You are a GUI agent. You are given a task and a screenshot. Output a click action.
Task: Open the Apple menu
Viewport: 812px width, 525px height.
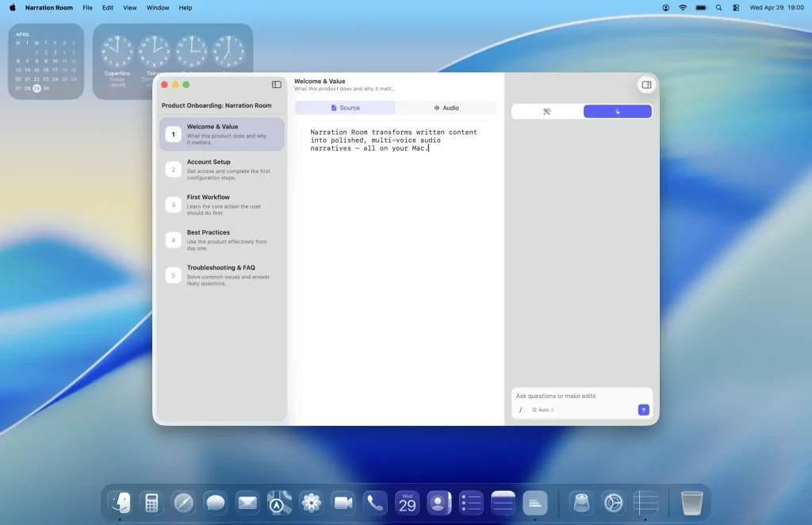click(13, 8)
